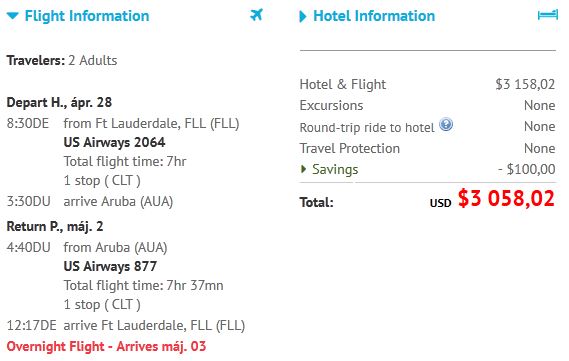Select the US Airways 877 flight text

click(x=110, y=266)
